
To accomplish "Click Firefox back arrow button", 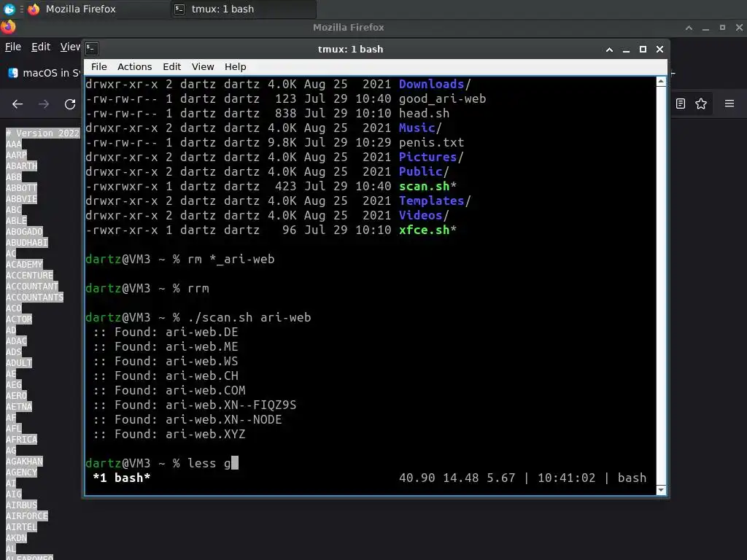I will pos(18,104).
